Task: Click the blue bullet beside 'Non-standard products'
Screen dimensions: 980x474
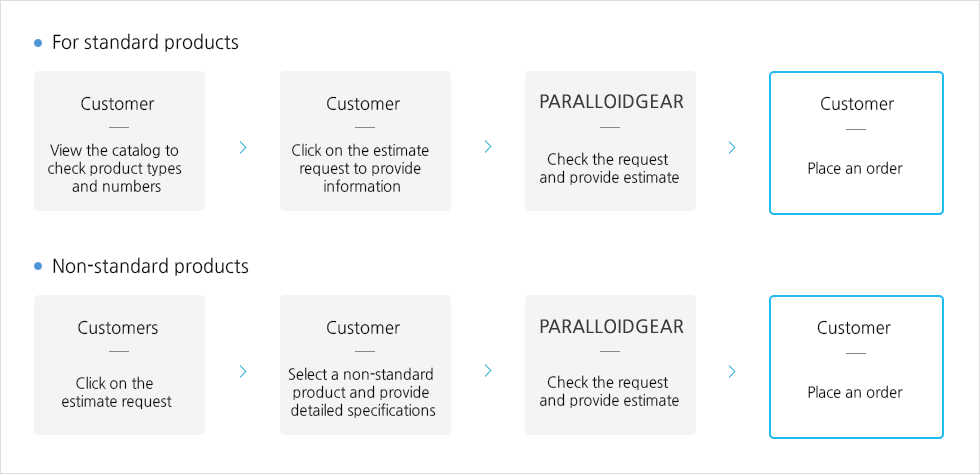Action: pos(38,266)
